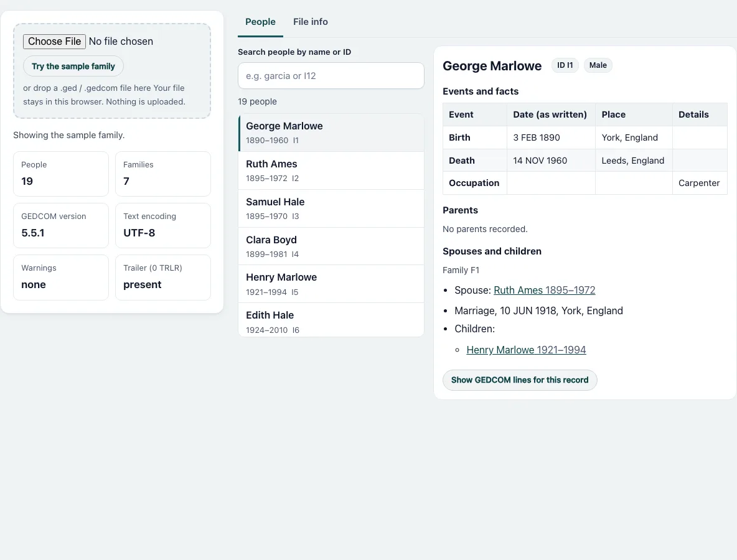Viewport: 737px width, 560px height.
Task: Click the Spouses and children heading
Action: (492, 251)
